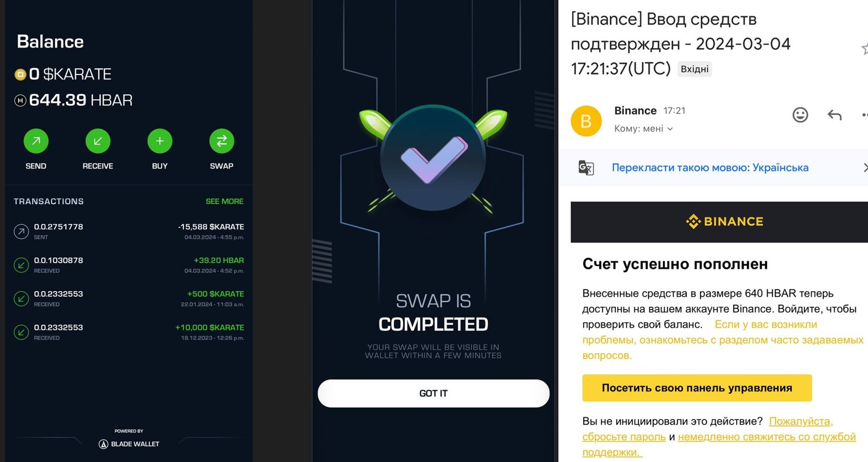Open the +39.20 HBAR received transaction
The width and height of the screenshot is (868, 462).
point(129,265)
